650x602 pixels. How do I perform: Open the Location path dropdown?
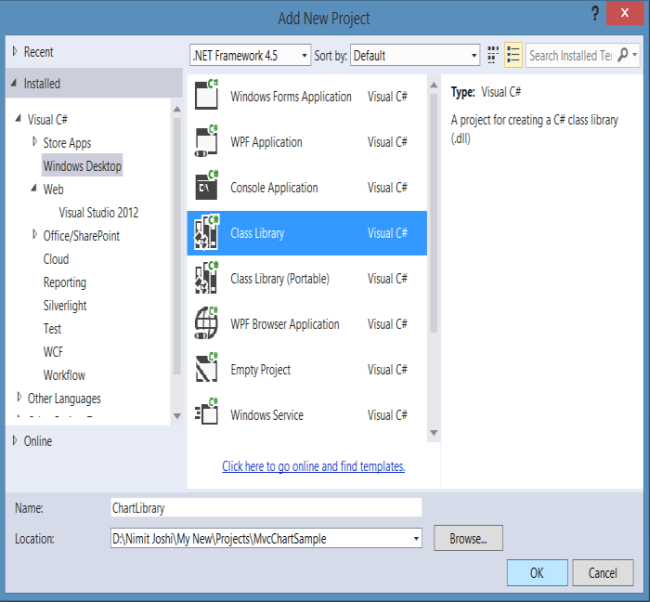416,539
